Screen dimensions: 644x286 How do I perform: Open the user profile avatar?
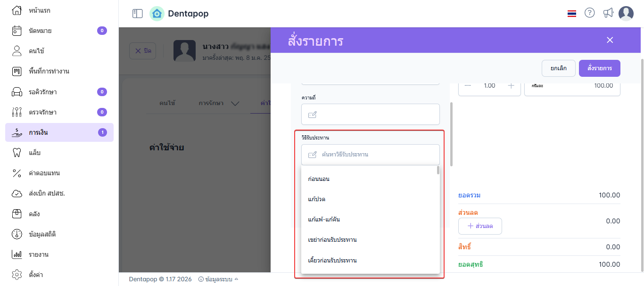pyautogui.click(x=626, y=14)
